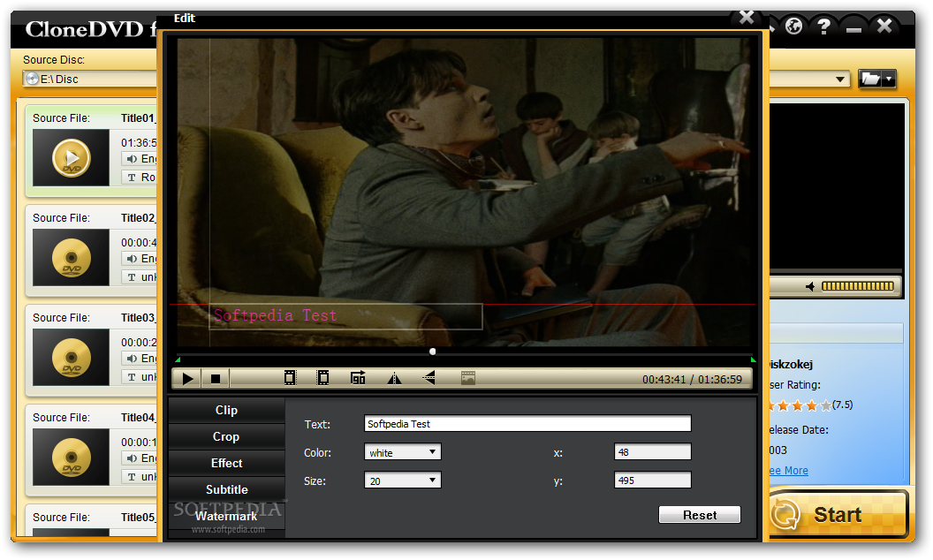This screenshot has width=933, height=560.
Task: Click the x position field
Action: (652, 451)
